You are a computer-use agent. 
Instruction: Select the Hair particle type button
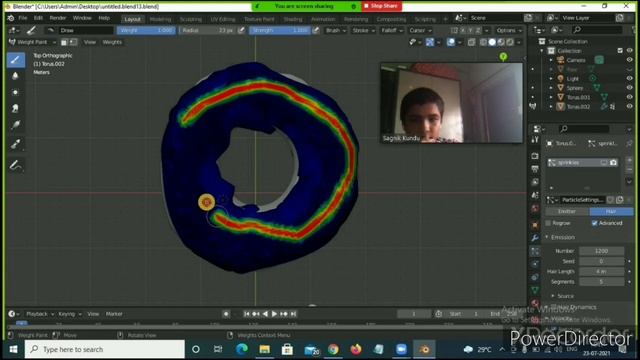pos(611,211)
